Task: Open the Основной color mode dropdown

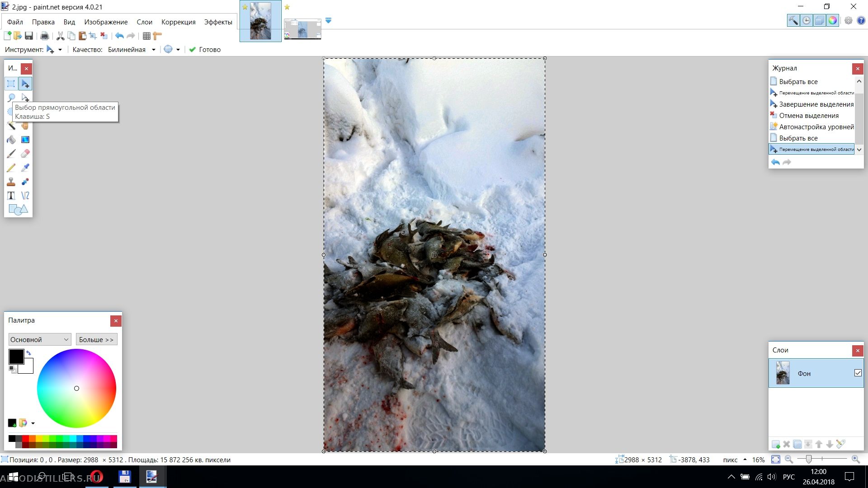Action: (x=39, y=339)
